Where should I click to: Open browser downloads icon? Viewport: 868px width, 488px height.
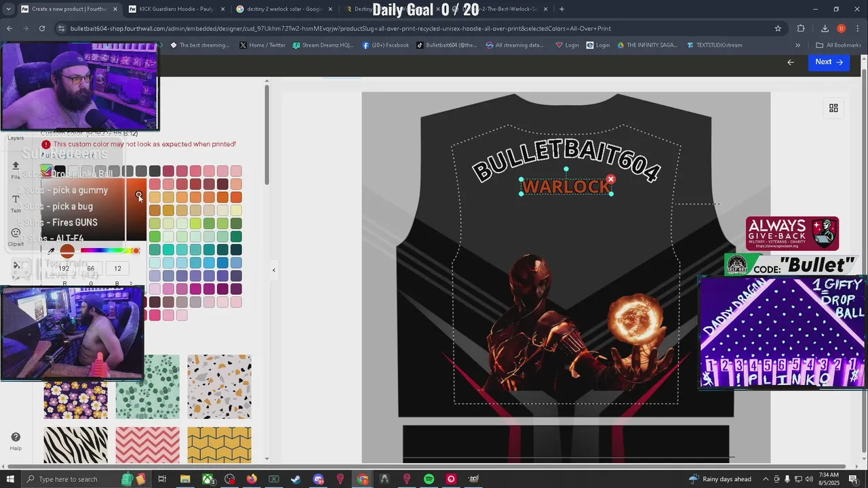pos(825,28)
